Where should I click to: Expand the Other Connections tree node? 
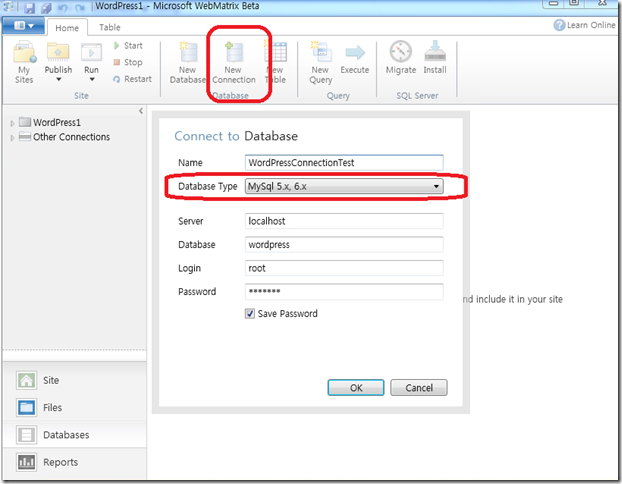point(12,138)
